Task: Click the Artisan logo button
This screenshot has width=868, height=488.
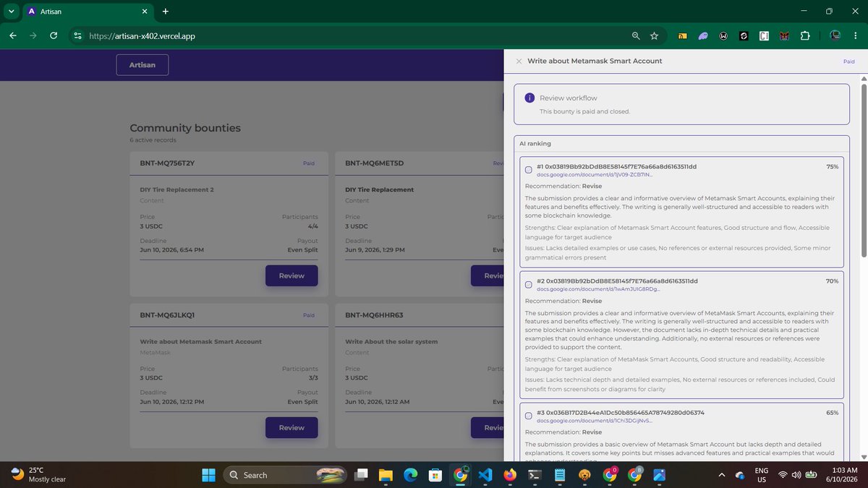Action: 142,64
